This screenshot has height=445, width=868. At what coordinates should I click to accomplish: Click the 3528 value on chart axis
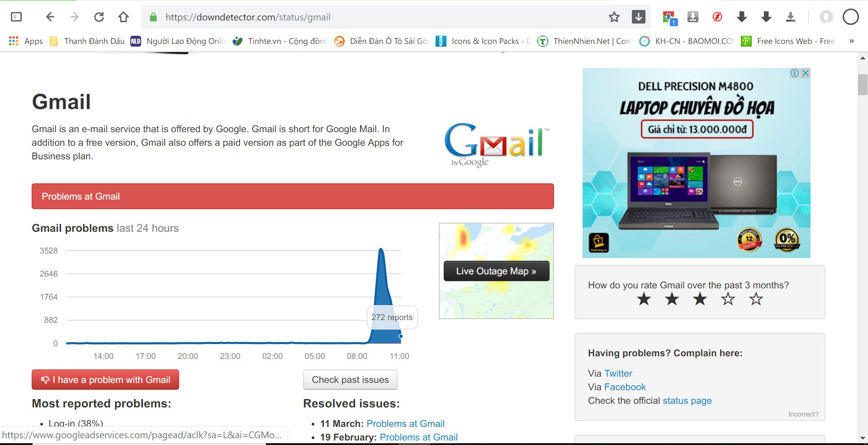pyautogui.click(x=49, y=251)
